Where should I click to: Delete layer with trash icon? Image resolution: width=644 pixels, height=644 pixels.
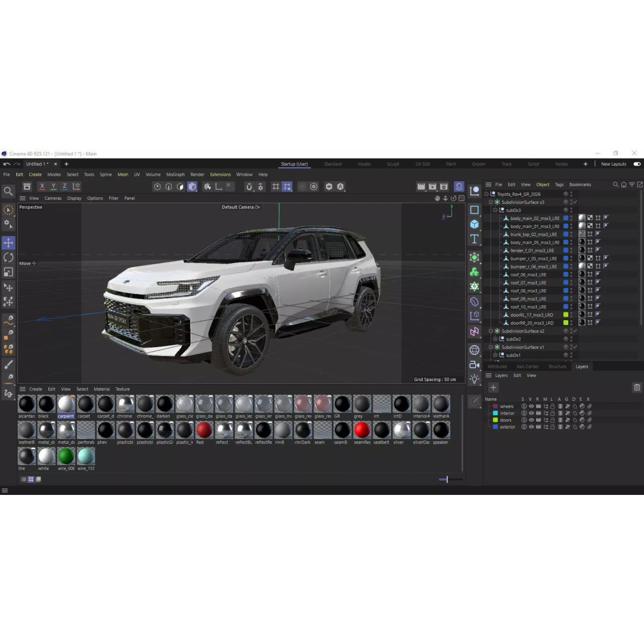coord(637,388)
